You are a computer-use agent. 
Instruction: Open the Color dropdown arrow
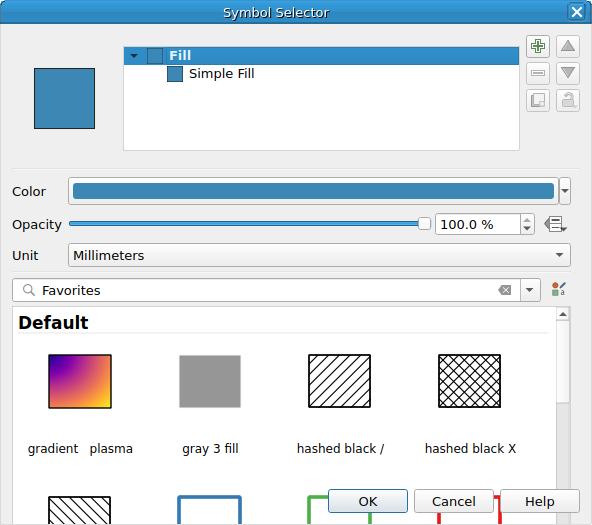click(x=564, y=191)
